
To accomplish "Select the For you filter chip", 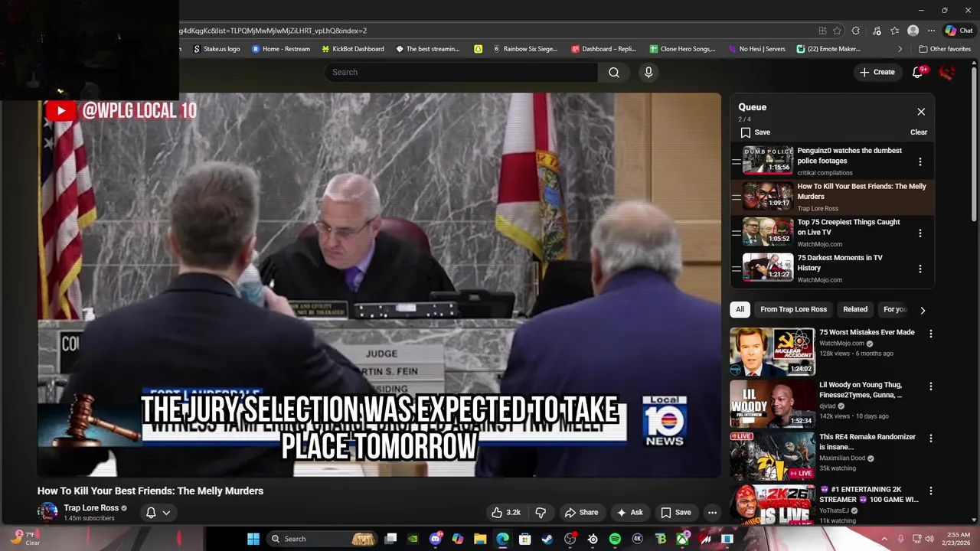I will 895,309.
